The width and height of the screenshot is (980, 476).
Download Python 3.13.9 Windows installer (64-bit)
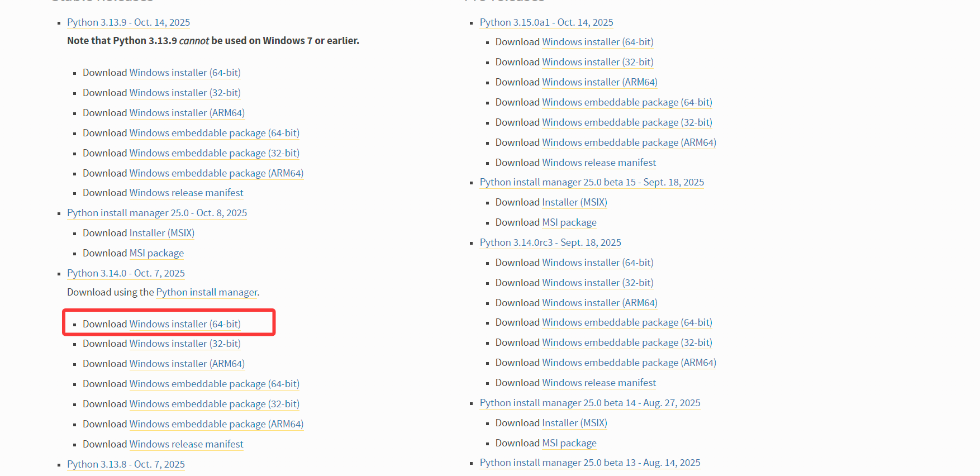(185, 73)
